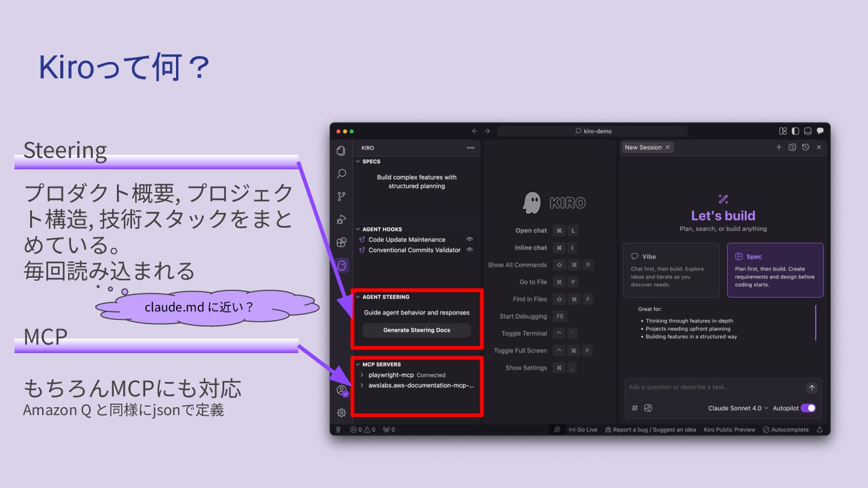Open the Claude Sonnet 4.0 model dropdown
This screenshot has height=488, width=868.
tap(738, 408)
